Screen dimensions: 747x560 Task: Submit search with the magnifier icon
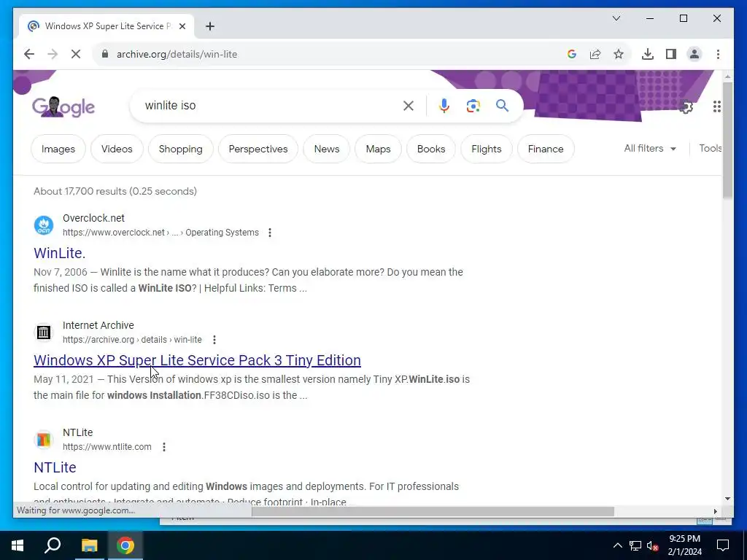pos(502,106)
